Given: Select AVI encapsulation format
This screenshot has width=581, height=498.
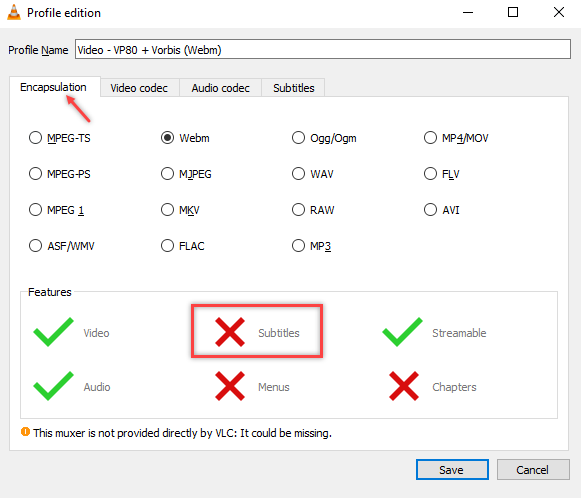Looking at the screenshot, I should point(430,210).
